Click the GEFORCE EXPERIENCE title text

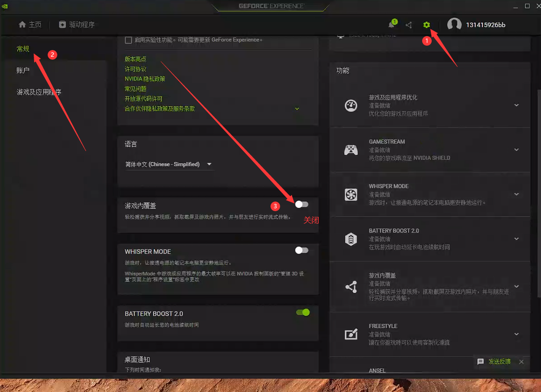tap(271, 6)
